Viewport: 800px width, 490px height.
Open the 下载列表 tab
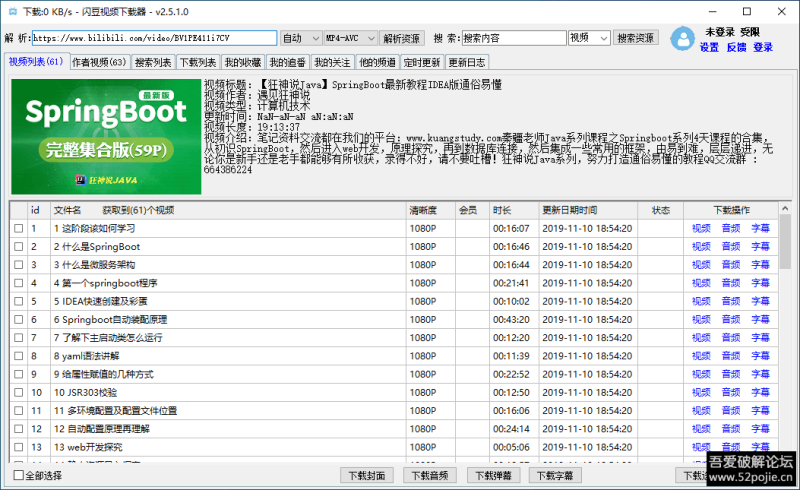point(198,62)
